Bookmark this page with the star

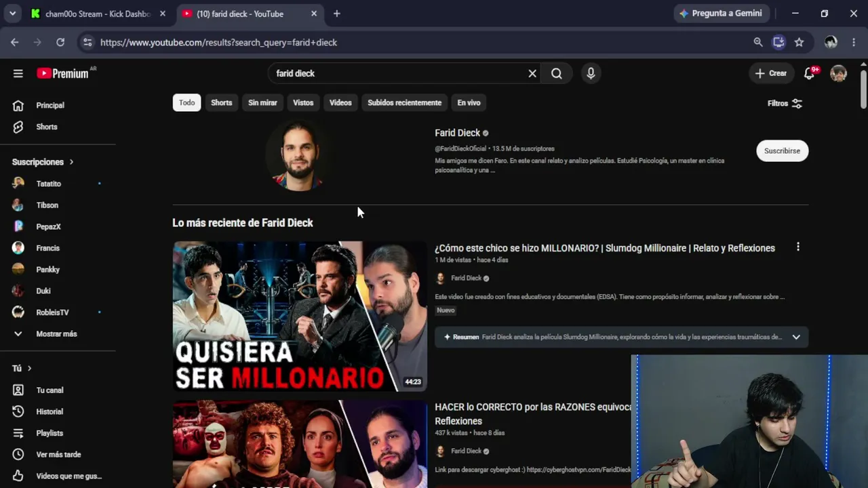pyautogui.click(x=799, y=42)
